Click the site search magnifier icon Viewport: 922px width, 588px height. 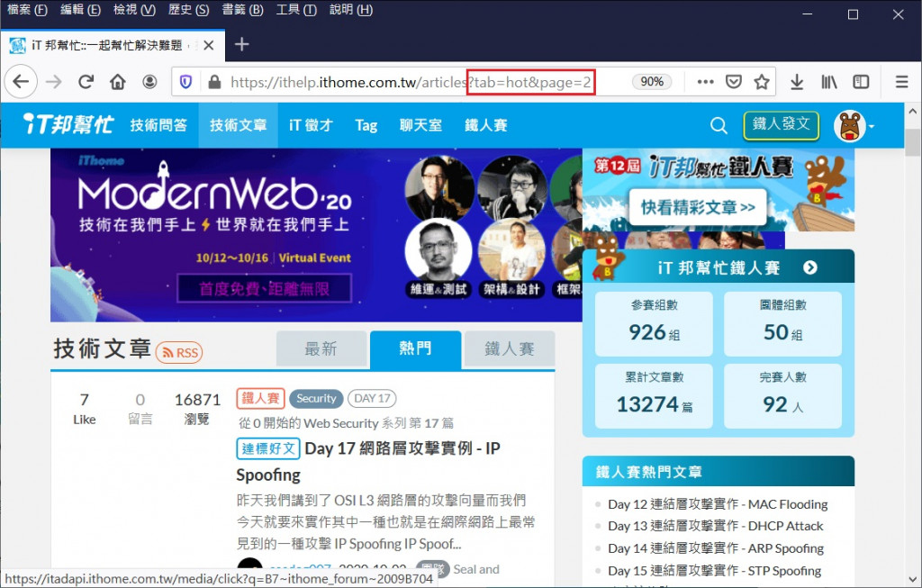tap(719, 125)
